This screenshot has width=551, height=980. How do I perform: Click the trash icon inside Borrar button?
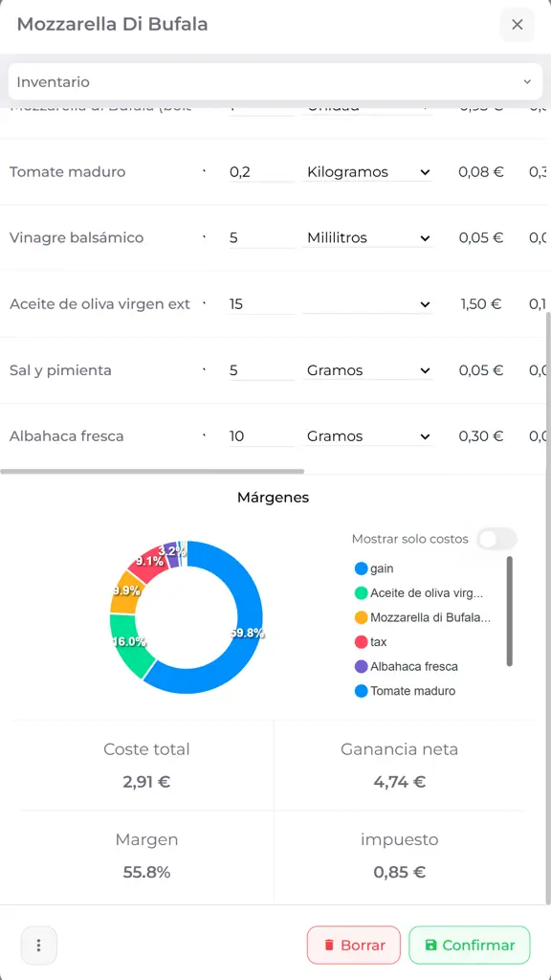[330, 945]
